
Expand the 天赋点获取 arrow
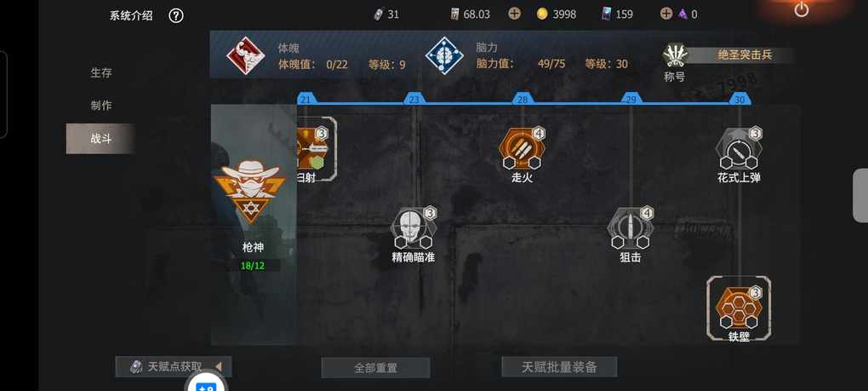point(220,366)
